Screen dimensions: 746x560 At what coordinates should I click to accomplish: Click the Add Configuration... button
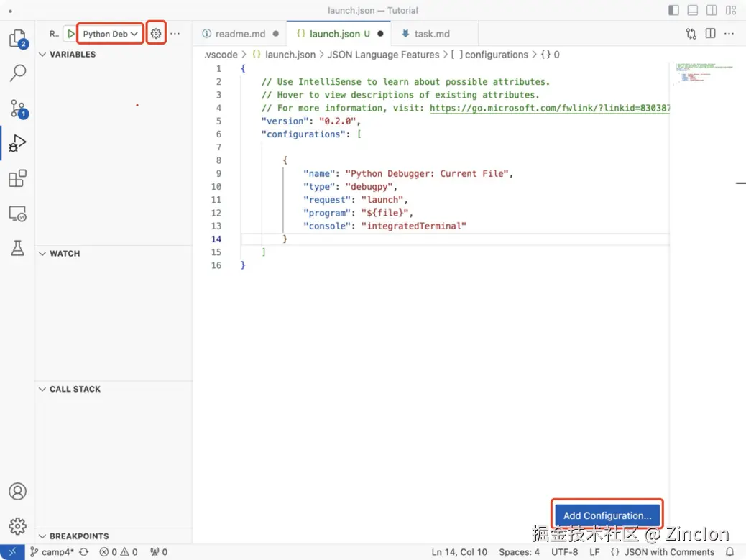[607, 515]
